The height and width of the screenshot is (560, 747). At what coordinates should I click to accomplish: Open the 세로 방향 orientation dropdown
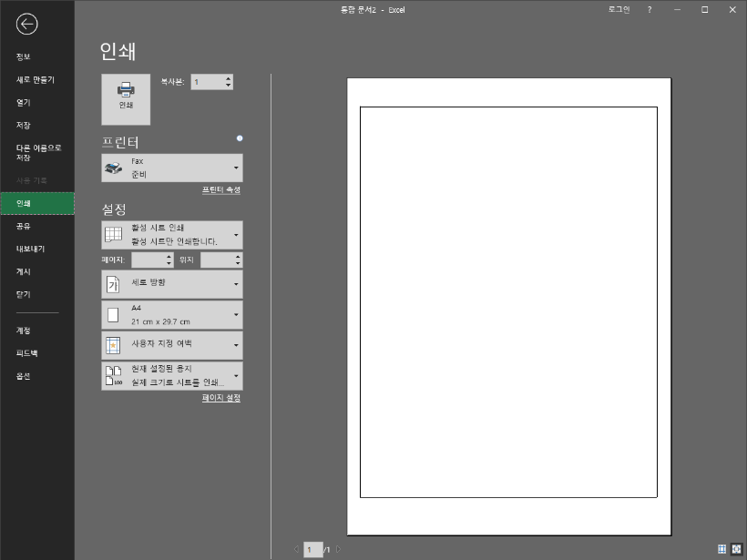(172, 284)
